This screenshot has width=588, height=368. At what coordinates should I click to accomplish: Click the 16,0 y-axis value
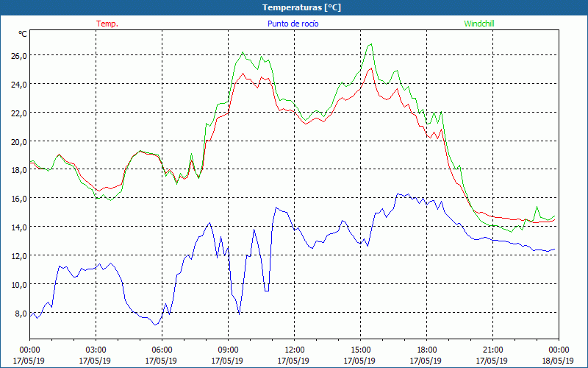(x=19, y=198)
